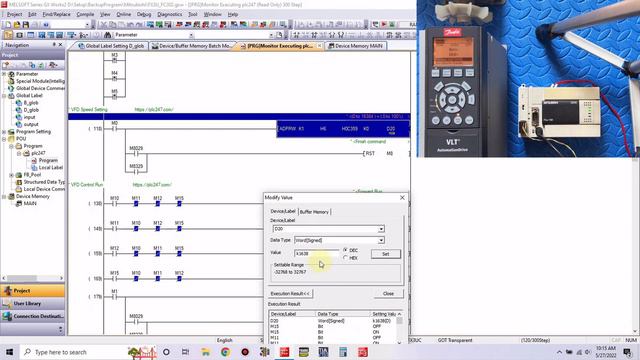Open Google Chrome from taskbar

coord(225,352)
